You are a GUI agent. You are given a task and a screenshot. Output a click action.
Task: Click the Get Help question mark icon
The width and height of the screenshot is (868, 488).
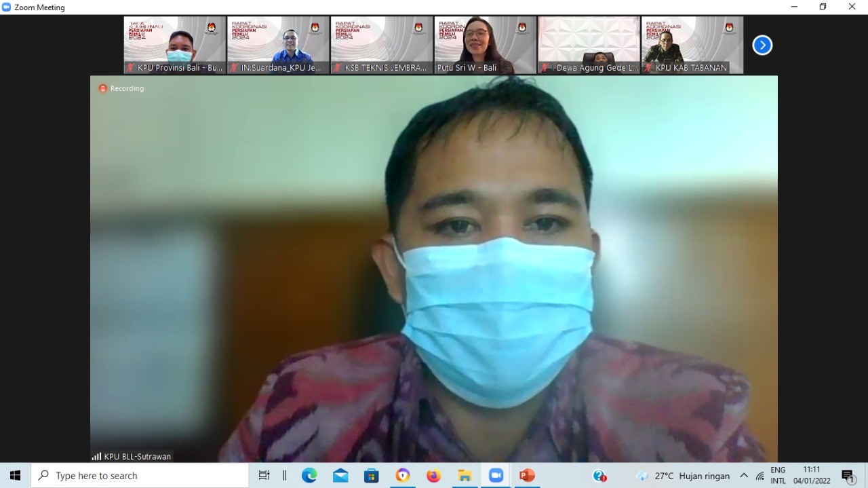click(599, 476)
